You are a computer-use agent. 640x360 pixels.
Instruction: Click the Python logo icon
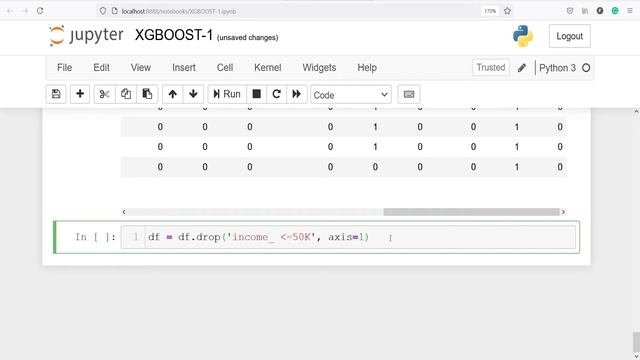(x=523, y=36)
